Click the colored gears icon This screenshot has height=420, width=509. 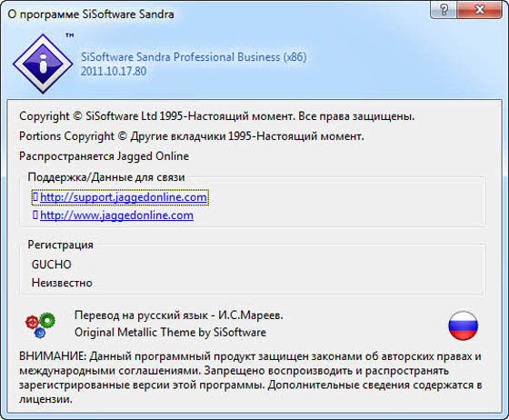coord(40,325)
